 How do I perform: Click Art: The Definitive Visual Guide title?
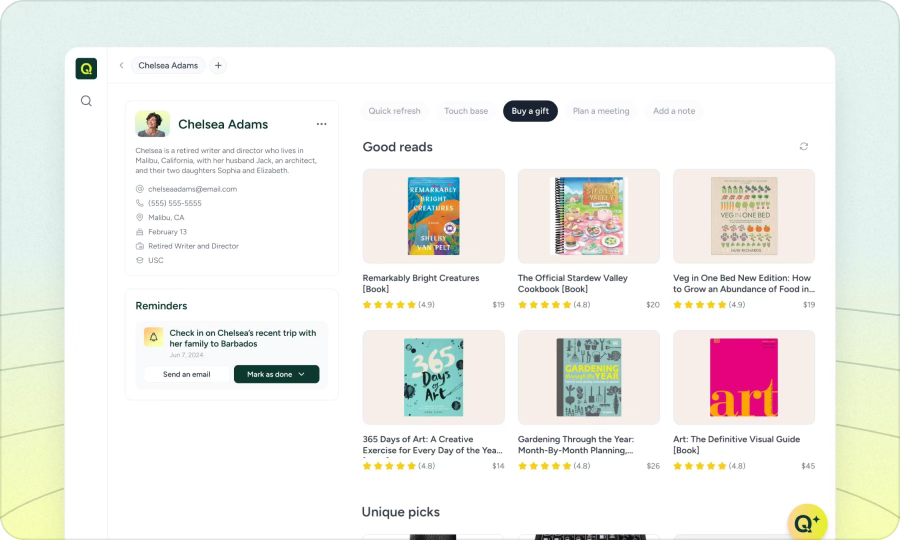coord(736,445)
